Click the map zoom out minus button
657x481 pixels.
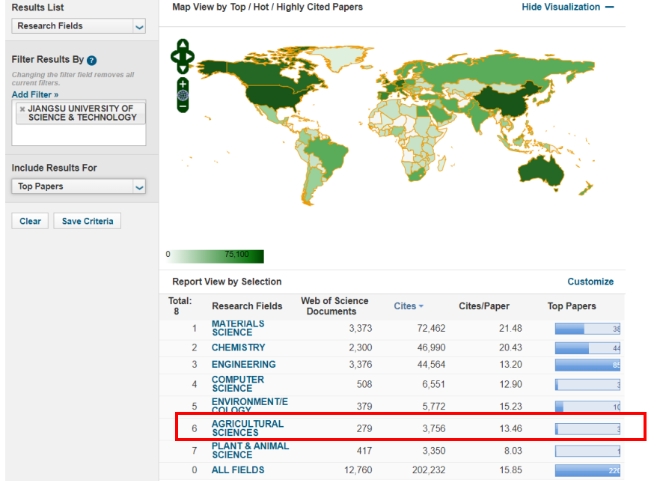point(182,105)
